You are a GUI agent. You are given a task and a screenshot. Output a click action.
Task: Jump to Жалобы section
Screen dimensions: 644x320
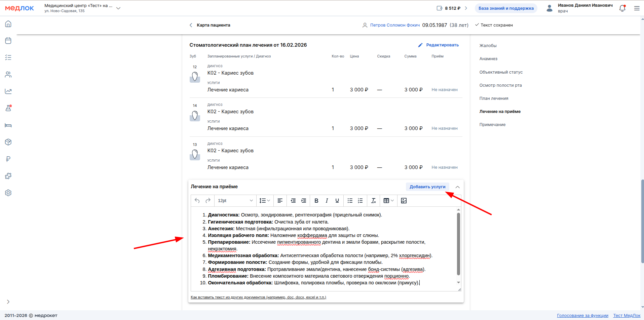click(488, 46)
